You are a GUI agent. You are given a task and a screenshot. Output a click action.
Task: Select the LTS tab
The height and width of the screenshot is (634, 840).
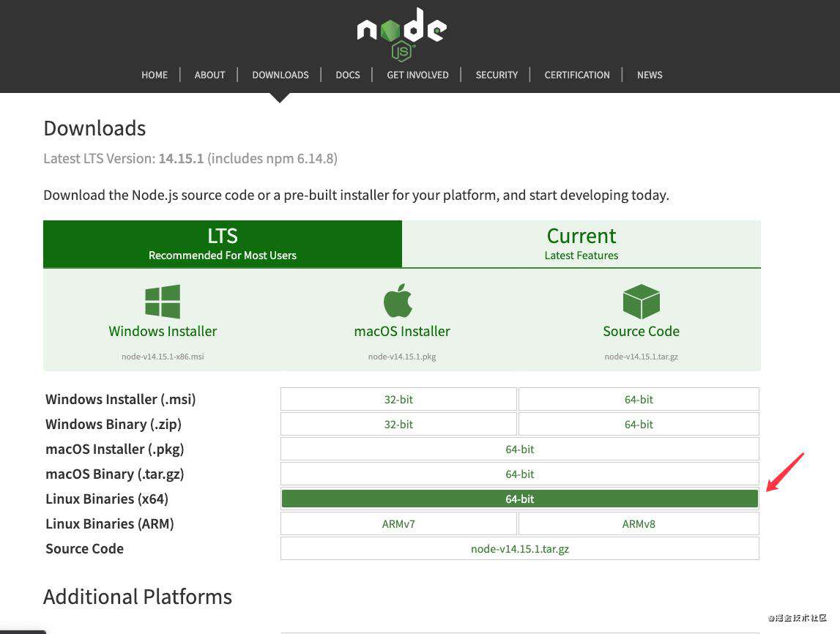223,244
